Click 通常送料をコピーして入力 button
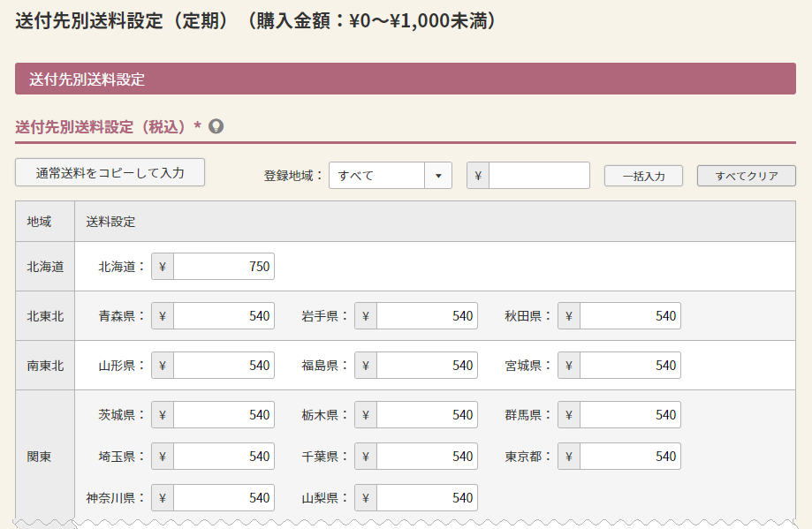812x529 pixels. click(x=110, y=172)
